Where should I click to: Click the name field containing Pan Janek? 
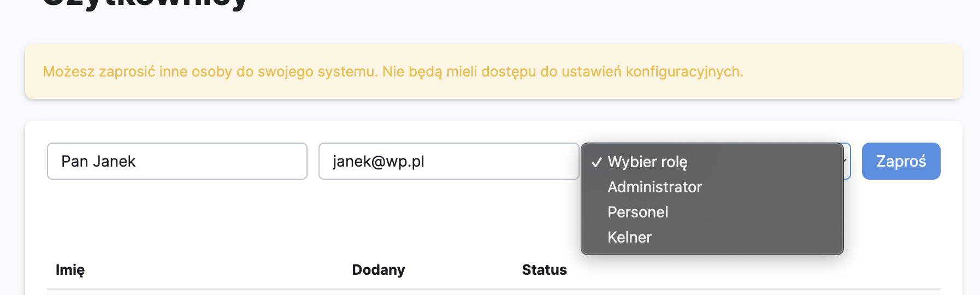pos(177,161)
